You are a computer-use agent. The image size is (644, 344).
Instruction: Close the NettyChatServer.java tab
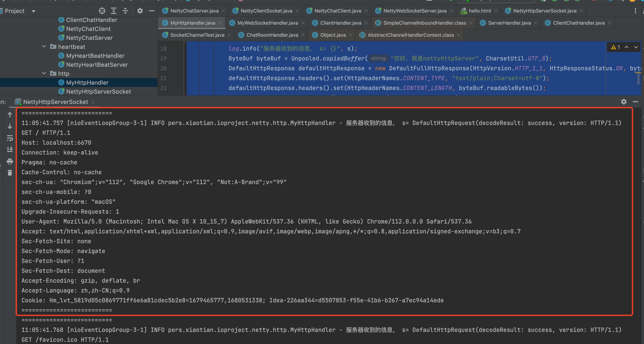[223, 11]
